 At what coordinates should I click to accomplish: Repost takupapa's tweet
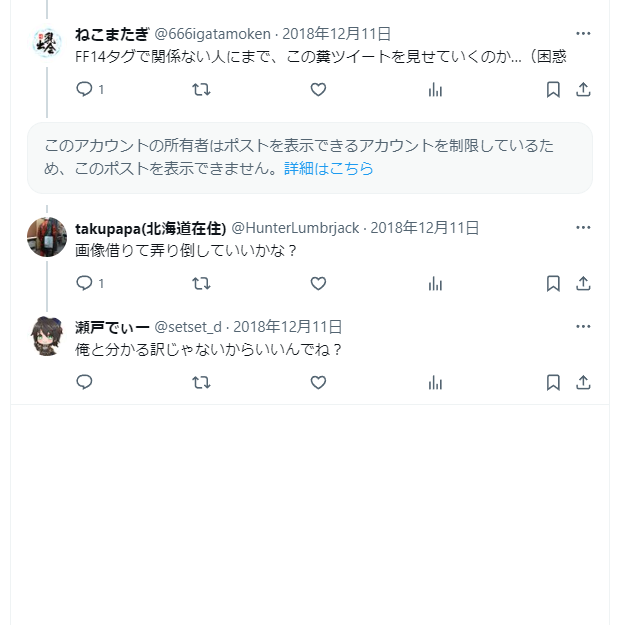(x=201, y=283)
